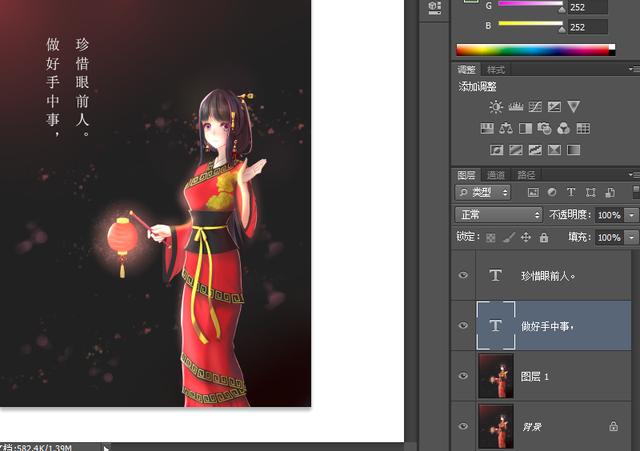Open the 类型 layer filter dropdown
Image resolution: width=640 pixels, height=451 pixels.
pos(482,192)
